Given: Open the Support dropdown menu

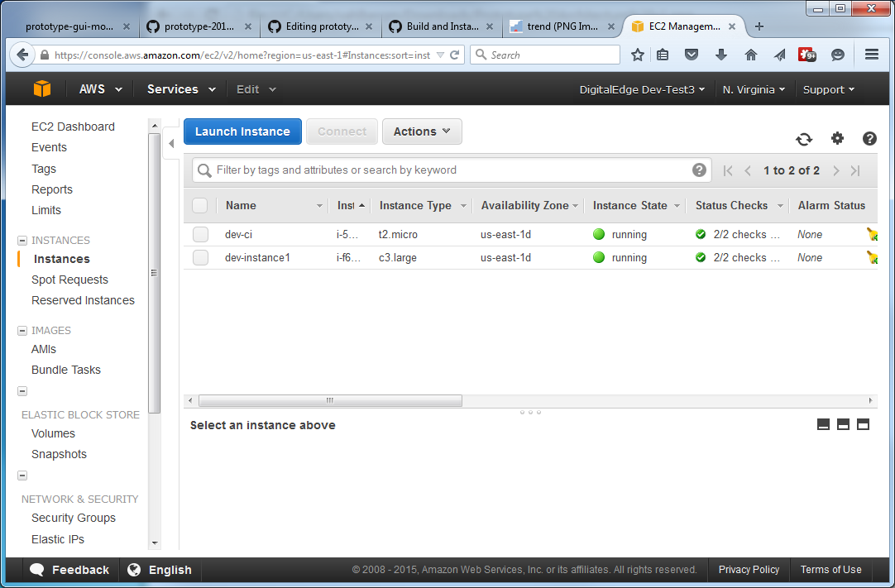Looking at the screenshot, I should (829, 89).
